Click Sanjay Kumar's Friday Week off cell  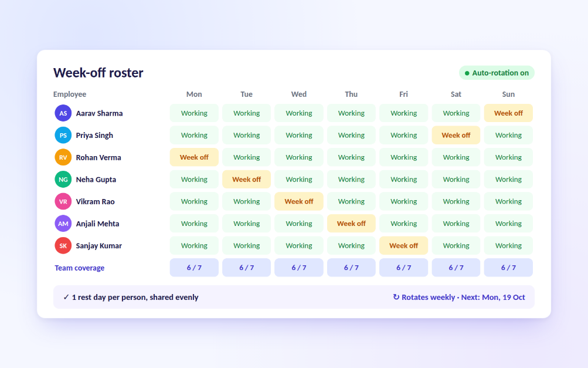pos(403,245)
